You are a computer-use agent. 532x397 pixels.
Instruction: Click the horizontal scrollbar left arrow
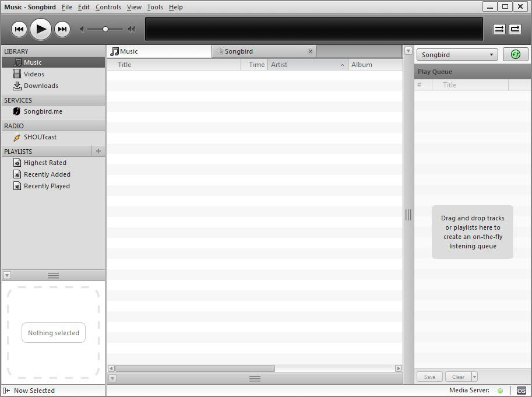(x=111, y=368)
